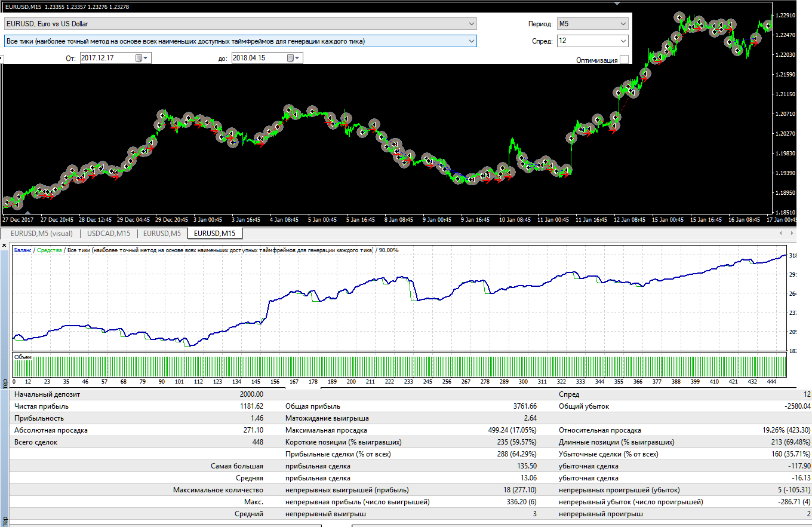Click the 'От' start date 2017.12.17

coord(98,58)
